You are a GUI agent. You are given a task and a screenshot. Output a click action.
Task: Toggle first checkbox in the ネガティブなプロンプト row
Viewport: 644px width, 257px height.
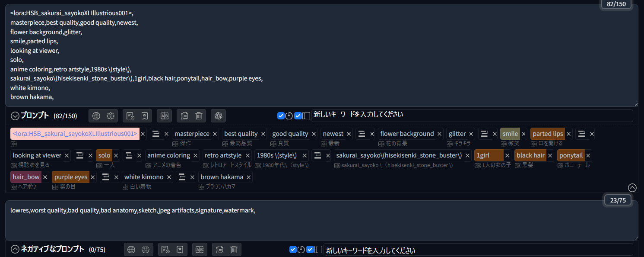293,250
